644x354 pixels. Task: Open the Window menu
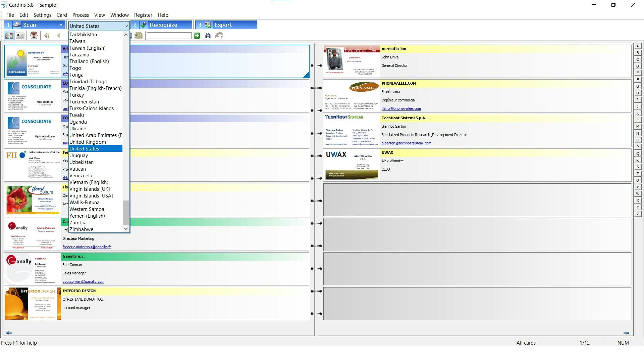[x=119, y=15]
